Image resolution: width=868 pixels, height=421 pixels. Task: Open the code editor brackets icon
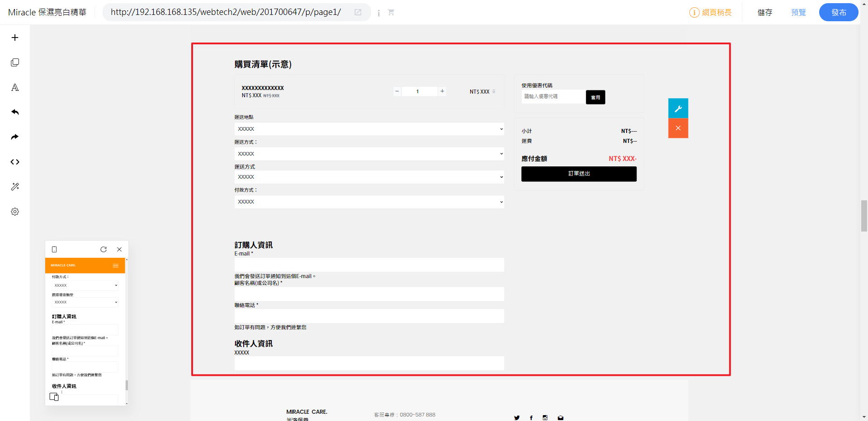[15, 162]
